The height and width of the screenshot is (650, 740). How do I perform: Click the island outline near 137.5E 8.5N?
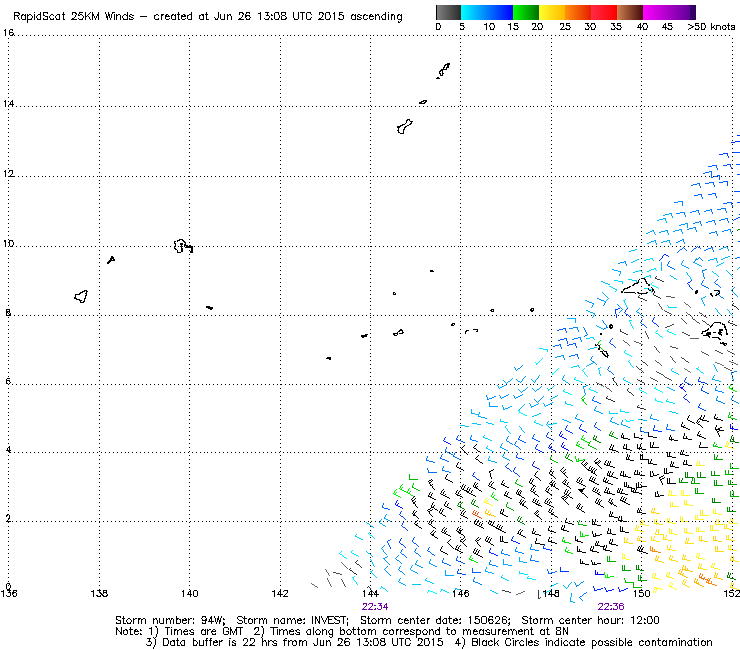(82, 296)
